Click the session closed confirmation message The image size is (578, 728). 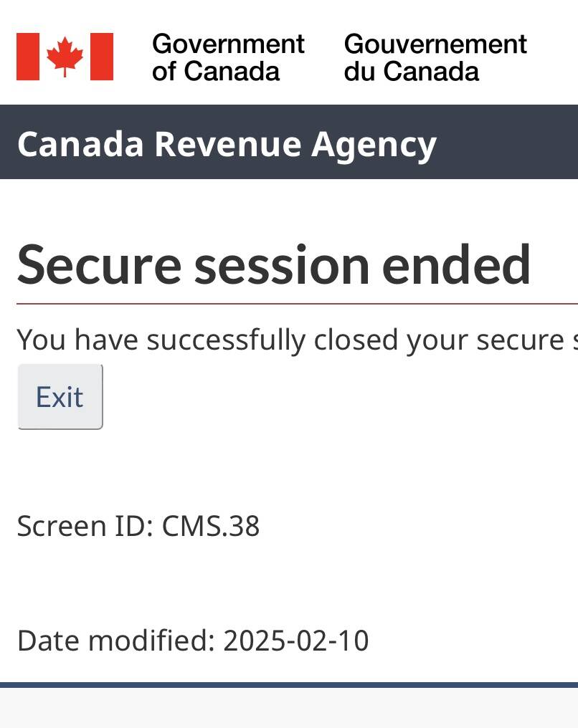click(297, 340)
